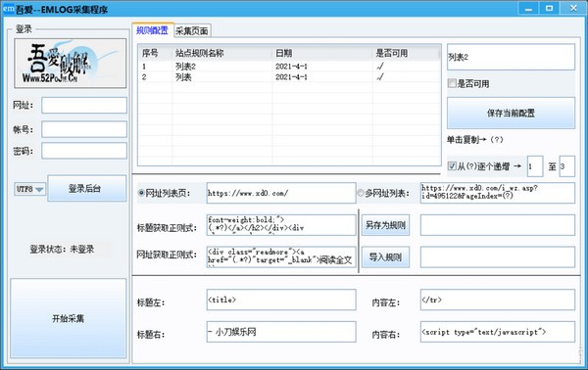Click the 单击复制→ (?) label

pyautogui.click(x=474, y=140)
